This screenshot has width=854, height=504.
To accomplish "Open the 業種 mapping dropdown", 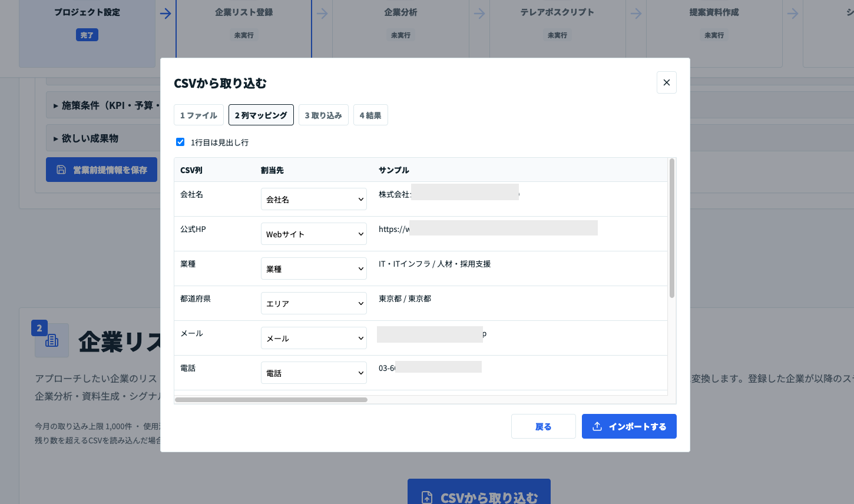I will coord(313,268).
